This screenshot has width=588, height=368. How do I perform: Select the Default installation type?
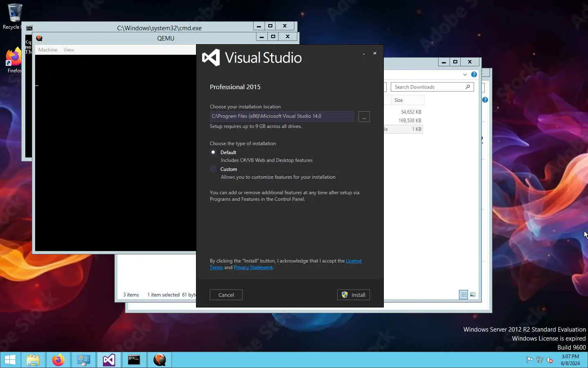(x=213, y=152)
